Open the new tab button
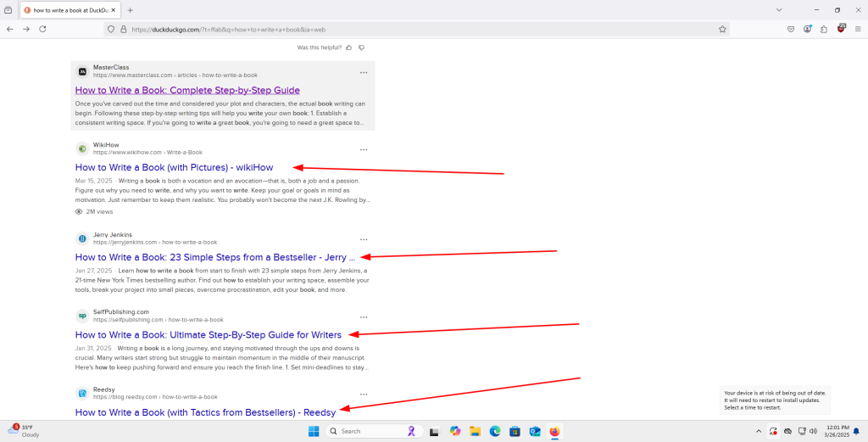Image resolution: width=868 pixels, height=442 pixels. point(130,10)
